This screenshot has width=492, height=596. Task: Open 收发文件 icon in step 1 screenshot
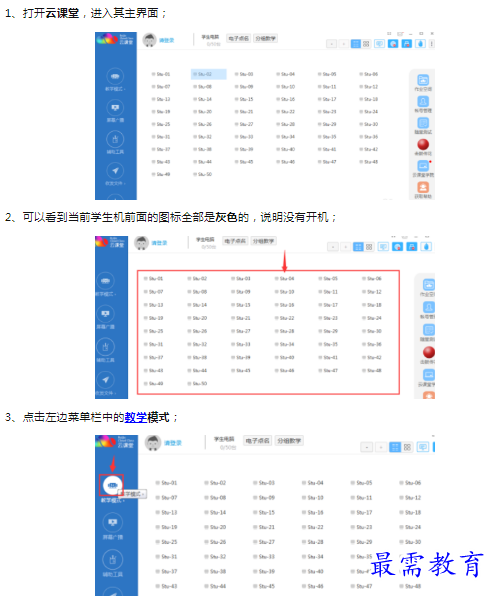tap(115, 171)
